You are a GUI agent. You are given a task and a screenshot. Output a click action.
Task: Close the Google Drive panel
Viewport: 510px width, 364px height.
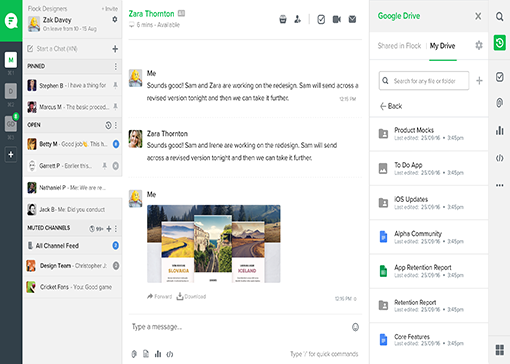pyautogui.click(x=478, y=16)
